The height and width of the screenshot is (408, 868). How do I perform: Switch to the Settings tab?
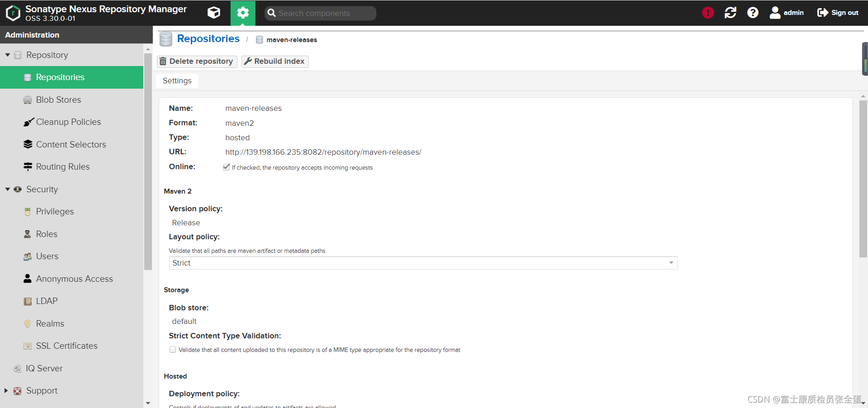pyautogui.click(x=177, y=81)
